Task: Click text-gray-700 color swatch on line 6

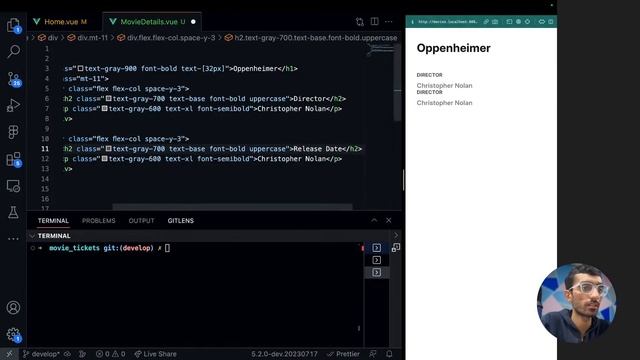Action: click(109, 99)
